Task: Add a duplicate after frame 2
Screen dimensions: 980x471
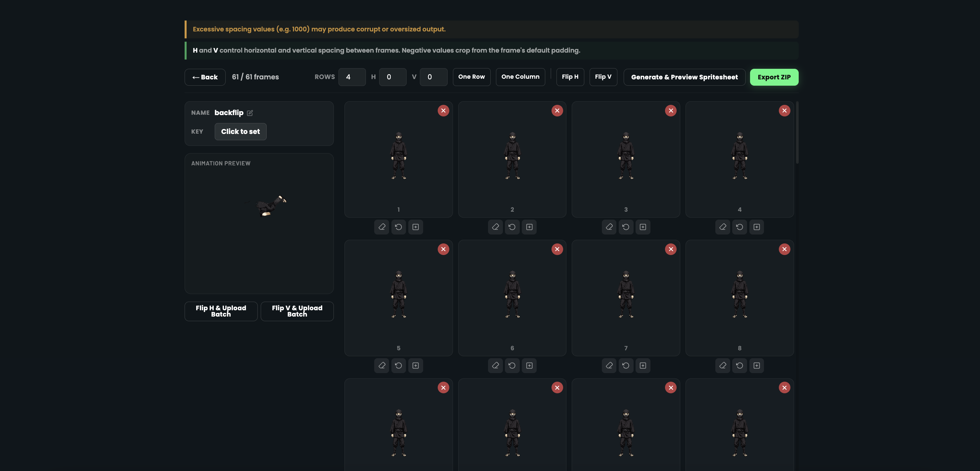Action: coord(530,227)
